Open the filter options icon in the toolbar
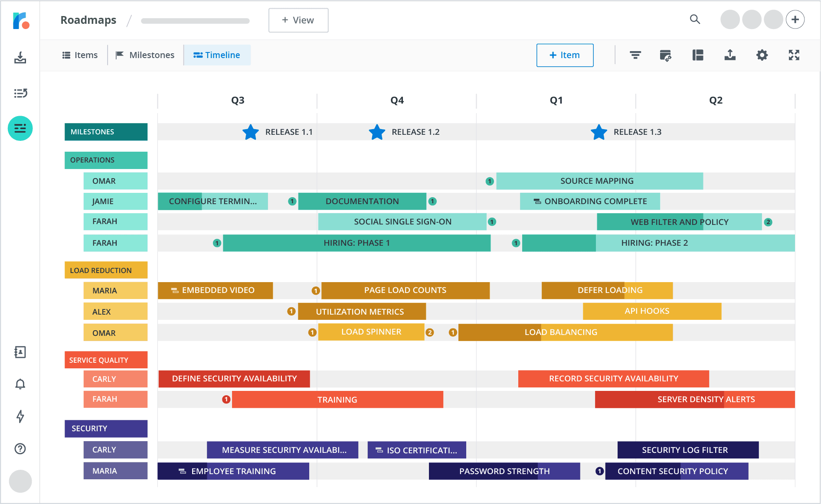The width and height of the screenshot is (821, 504). 635,55
